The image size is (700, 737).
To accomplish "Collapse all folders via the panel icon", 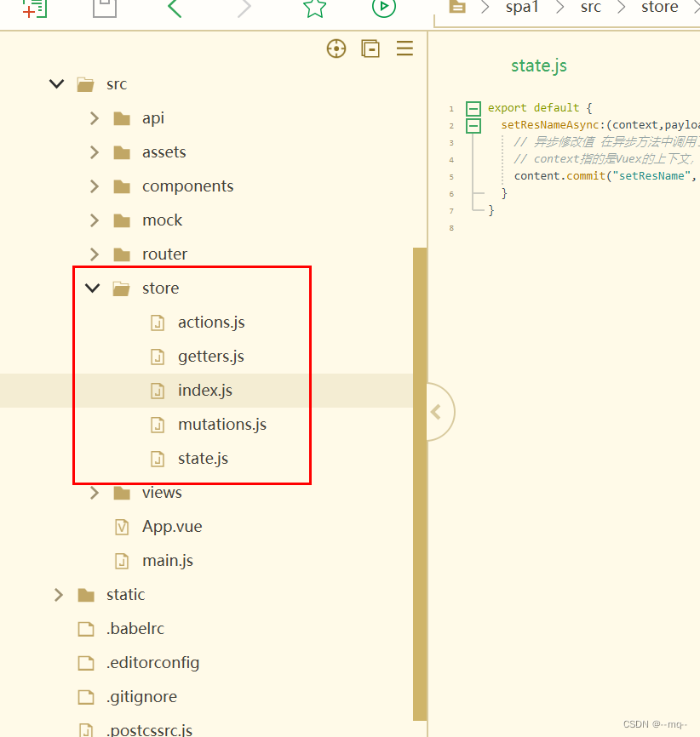I will click(370, 49).
